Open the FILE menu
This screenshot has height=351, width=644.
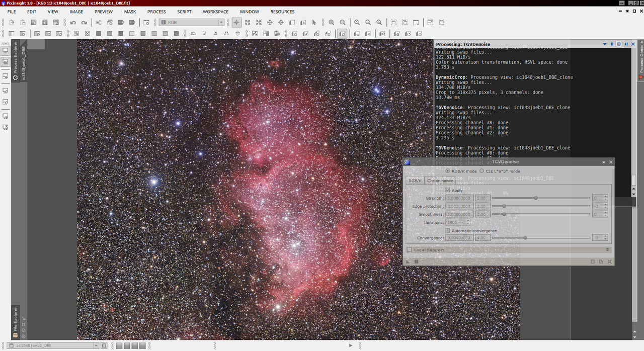[x=12, y=12]
